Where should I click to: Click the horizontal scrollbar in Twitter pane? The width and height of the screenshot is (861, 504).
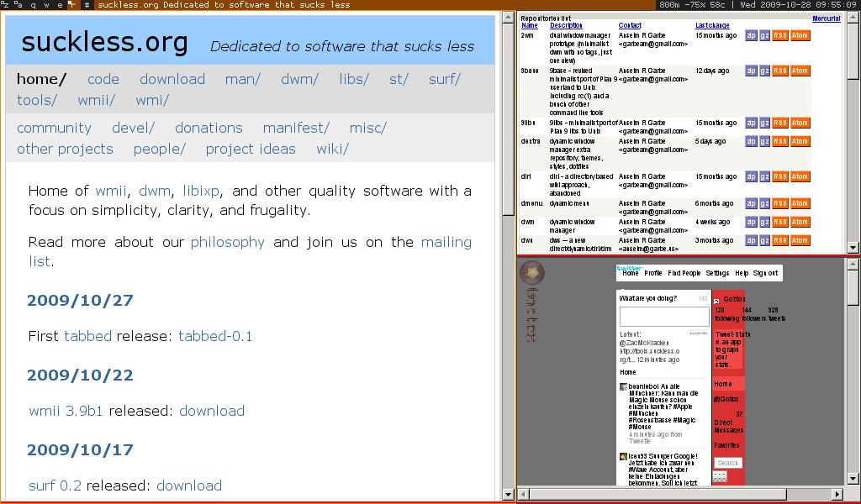tap(673, 494)
